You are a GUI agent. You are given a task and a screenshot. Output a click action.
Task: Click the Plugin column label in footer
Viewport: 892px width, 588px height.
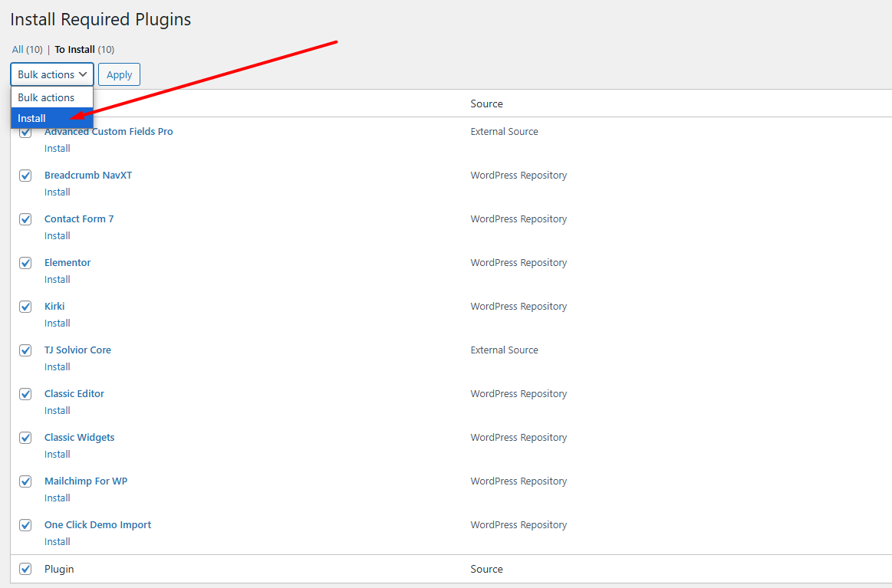(59, 570)
